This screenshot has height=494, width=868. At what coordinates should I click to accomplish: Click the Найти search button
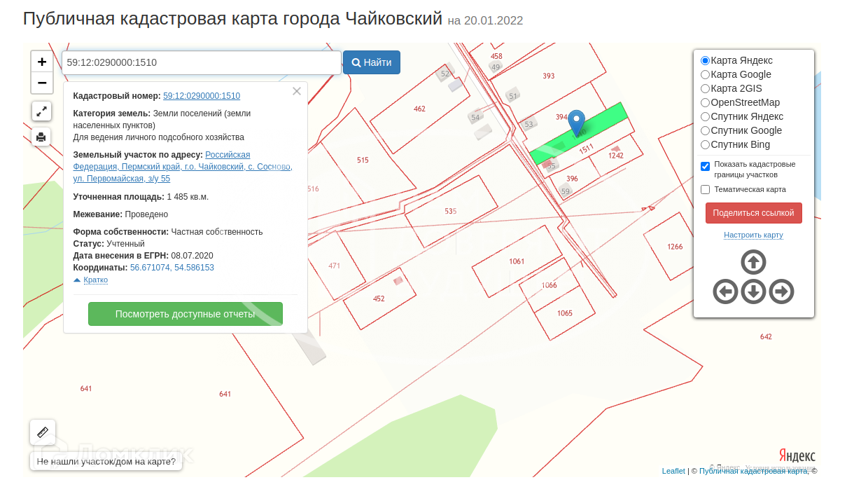(372, 62)
